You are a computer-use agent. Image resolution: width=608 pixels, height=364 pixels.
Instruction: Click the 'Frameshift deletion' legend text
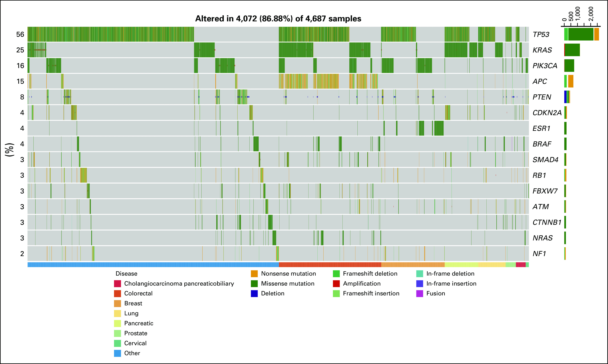coord(370,274)
